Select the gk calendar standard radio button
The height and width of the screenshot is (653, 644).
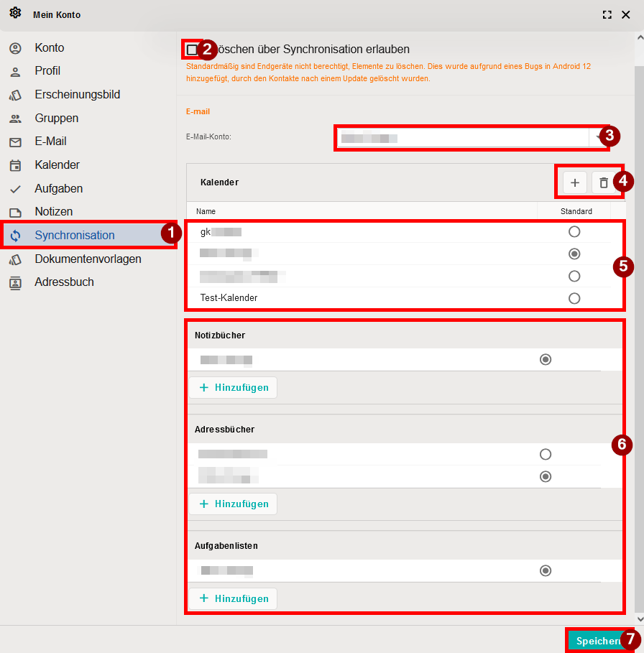click(x=574, y=231)
